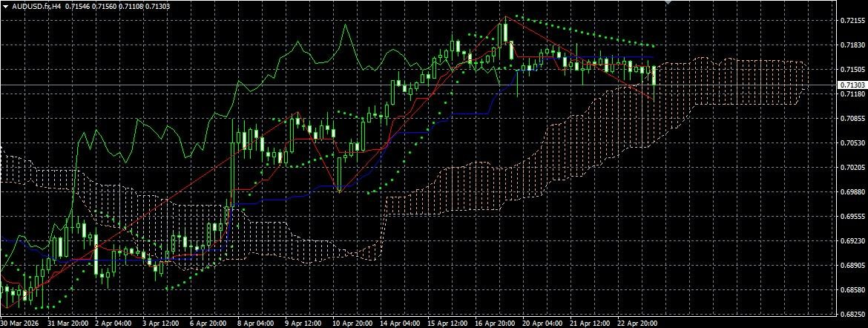Screen dimensions: 868x328
Task: Click the 8 Apr 04:00 time label
Action: pyautogui.click(x=257, y=323)
